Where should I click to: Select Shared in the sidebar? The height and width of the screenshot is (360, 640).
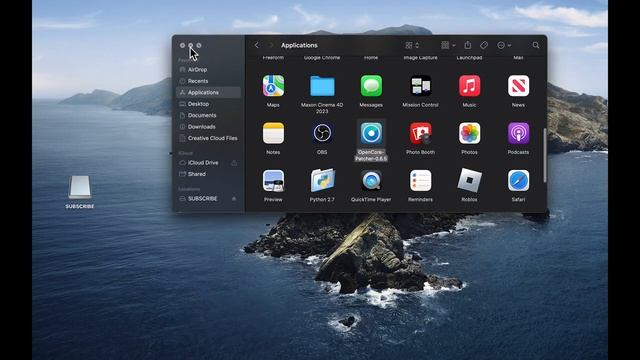point(208,174)
